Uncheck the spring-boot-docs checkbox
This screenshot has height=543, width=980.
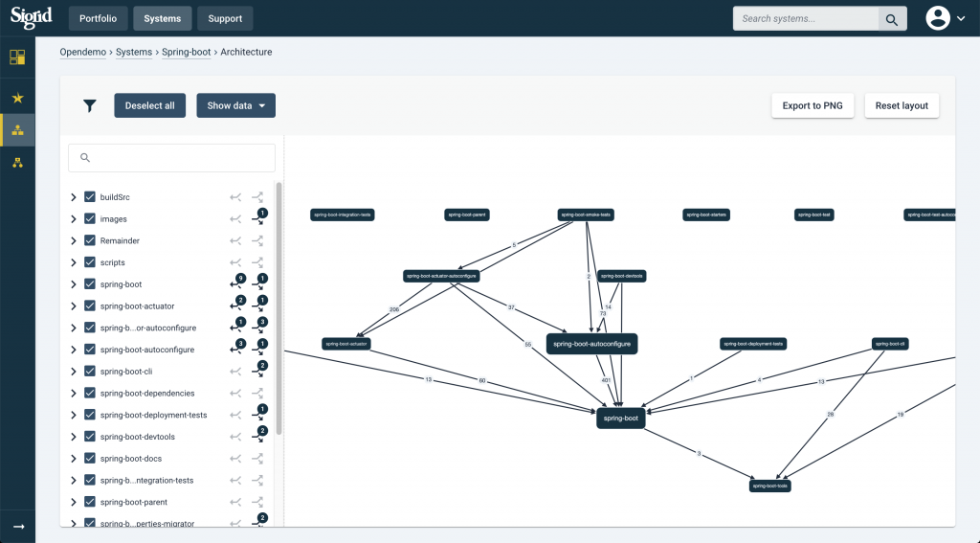(89, 459)
